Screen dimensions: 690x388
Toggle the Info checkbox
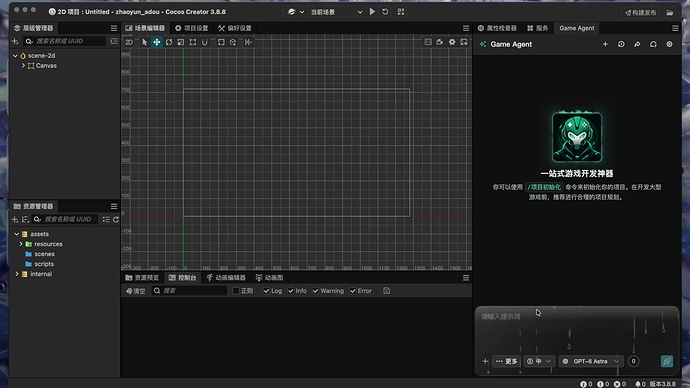(x=291, y=291)
